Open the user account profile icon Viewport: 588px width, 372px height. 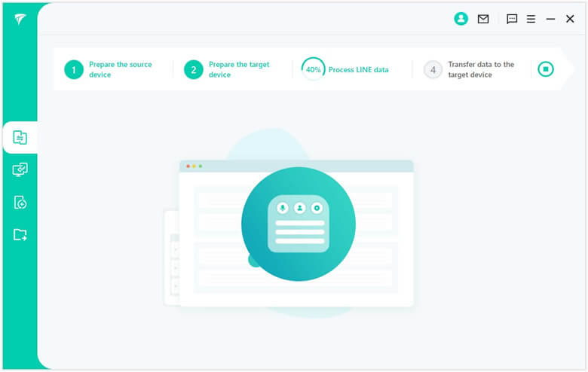(x=461, y=19)
